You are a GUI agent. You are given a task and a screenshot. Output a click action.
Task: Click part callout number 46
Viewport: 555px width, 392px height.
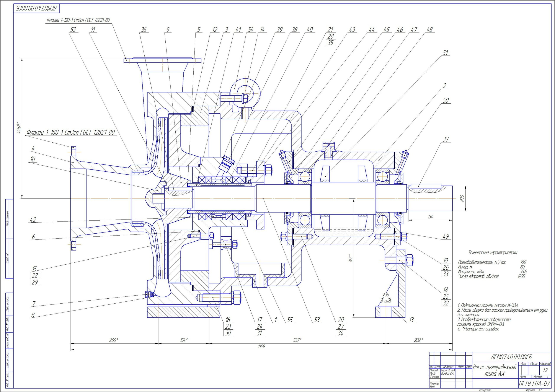coord(400,29)
